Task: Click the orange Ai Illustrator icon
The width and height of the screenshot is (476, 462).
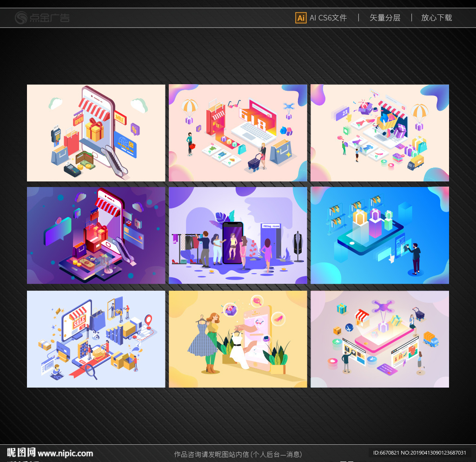Action: point(301,18)
